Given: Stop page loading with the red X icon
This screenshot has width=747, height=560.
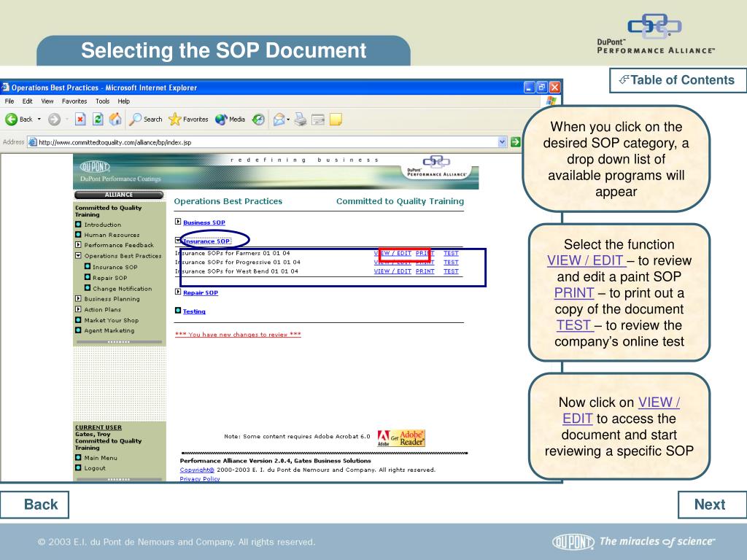Looking at the screenshot, I should coord(80,120).
